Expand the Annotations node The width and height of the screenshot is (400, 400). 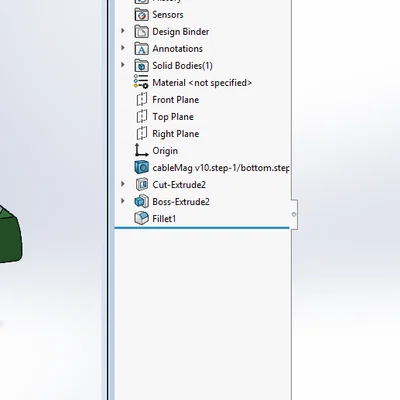[x=123, y=48]
